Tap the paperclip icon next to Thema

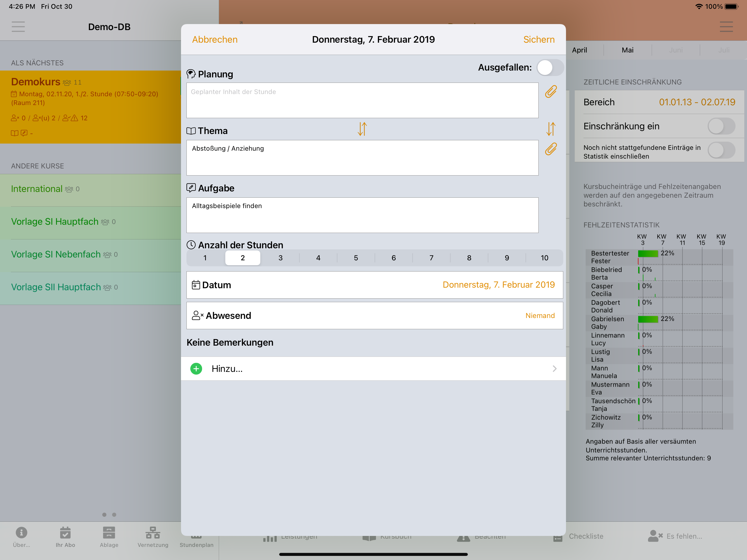550,149
